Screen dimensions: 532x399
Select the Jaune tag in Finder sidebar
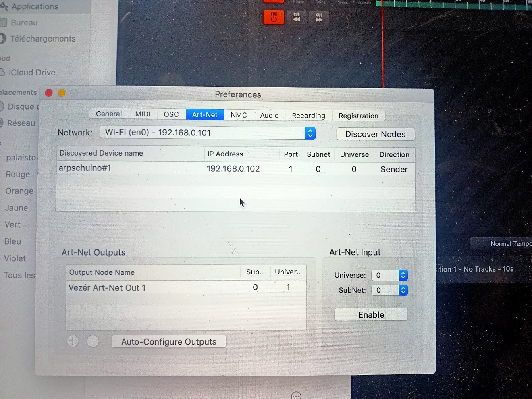tap(17, 208)
